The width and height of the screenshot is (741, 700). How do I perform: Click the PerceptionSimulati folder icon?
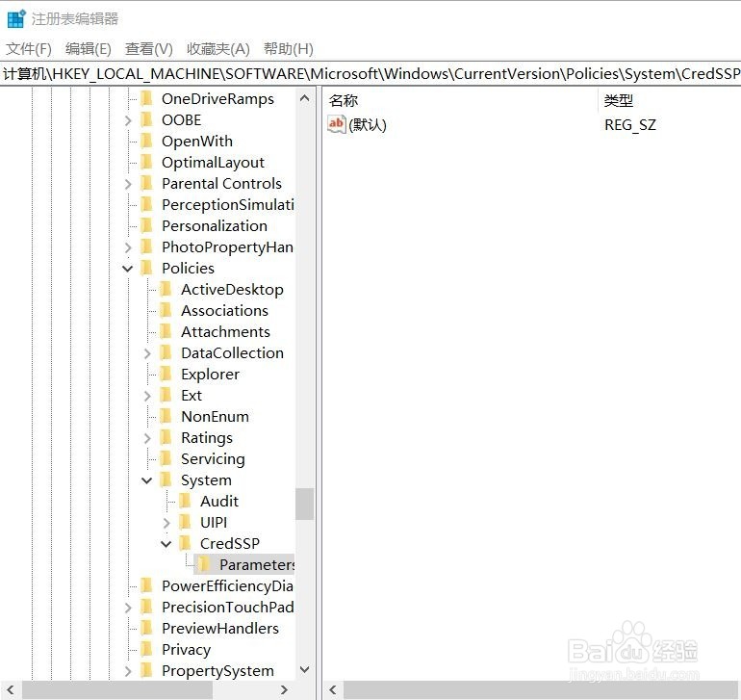[147, 204]
